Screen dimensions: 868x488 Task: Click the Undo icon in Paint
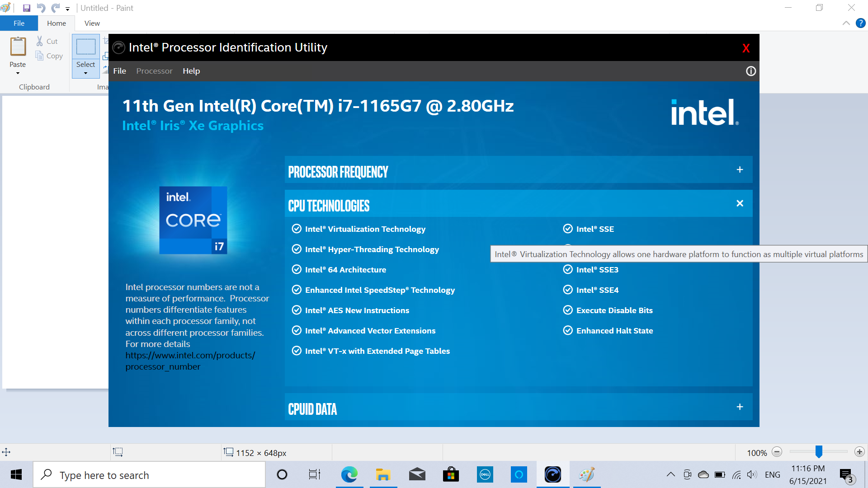coord(40,8)
